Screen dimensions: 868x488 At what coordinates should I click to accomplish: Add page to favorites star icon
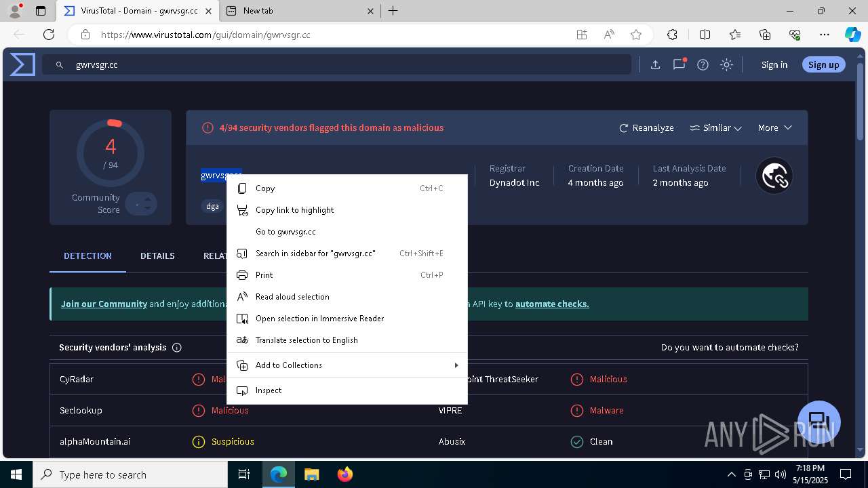(x=636, y=35)
